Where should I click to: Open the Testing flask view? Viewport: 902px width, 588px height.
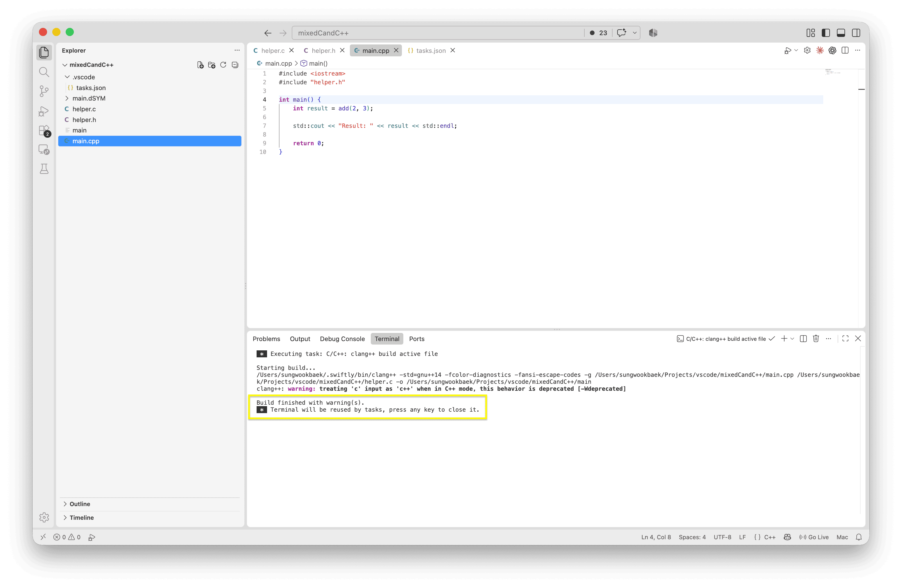point(44,169)
